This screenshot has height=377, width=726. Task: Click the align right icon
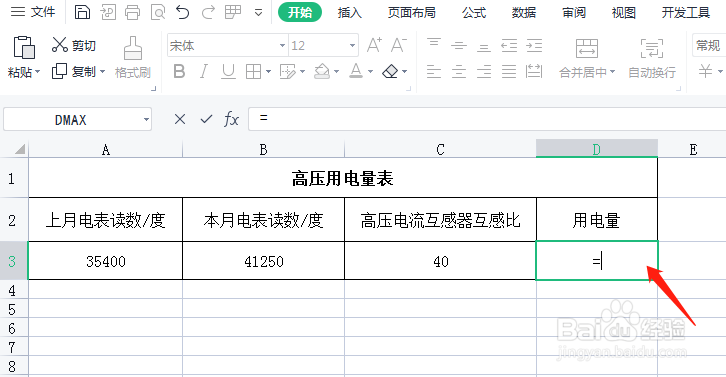(484, 72)
